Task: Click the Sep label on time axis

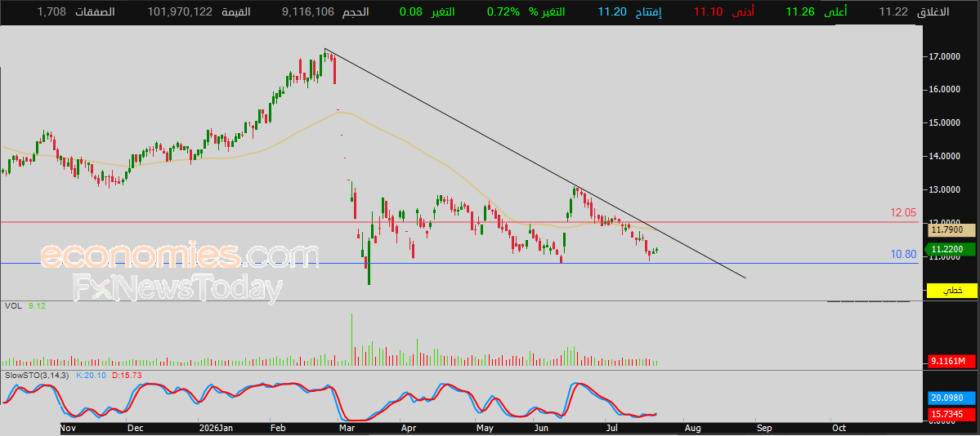Action: point(763,429)
